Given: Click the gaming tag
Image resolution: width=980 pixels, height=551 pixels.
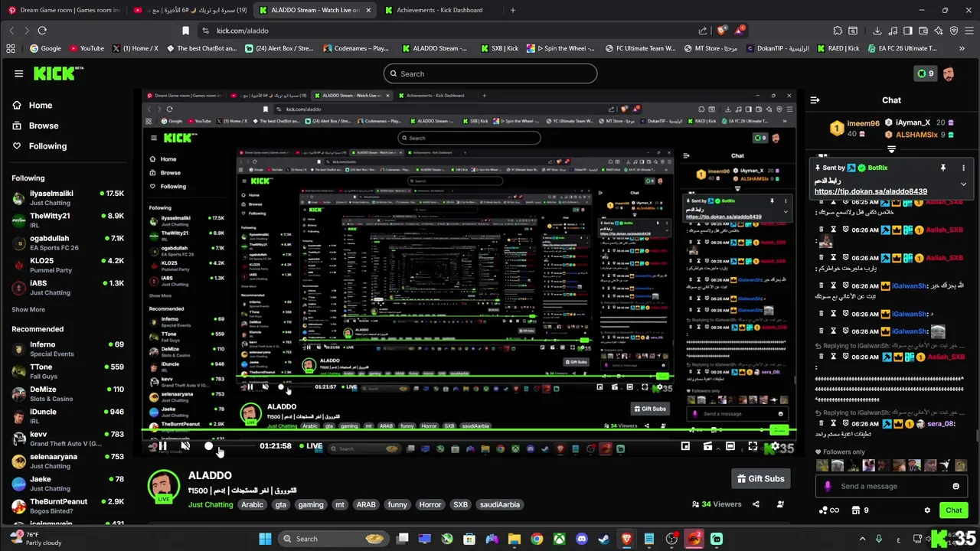Looking at the screenshot, I should tap(311, 504).
